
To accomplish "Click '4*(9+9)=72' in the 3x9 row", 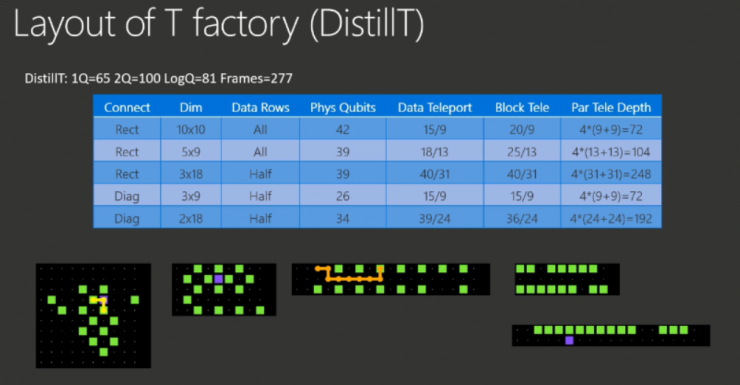I will pos(611,196).
